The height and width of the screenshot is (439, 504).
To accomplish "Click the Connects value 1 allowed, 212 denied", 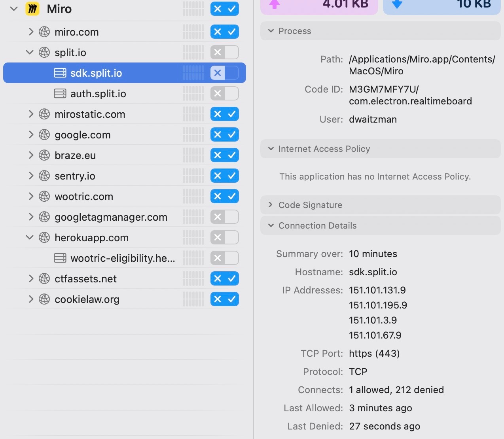I will click(396, 390).
